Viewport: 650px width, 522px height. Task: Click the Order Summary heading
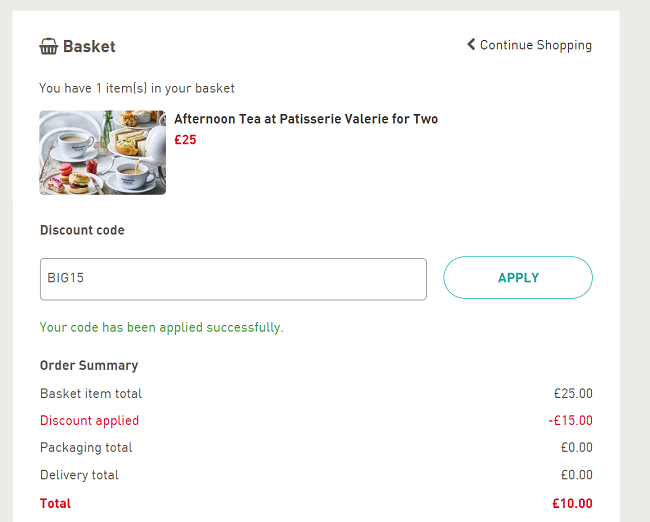click(89, 365)
